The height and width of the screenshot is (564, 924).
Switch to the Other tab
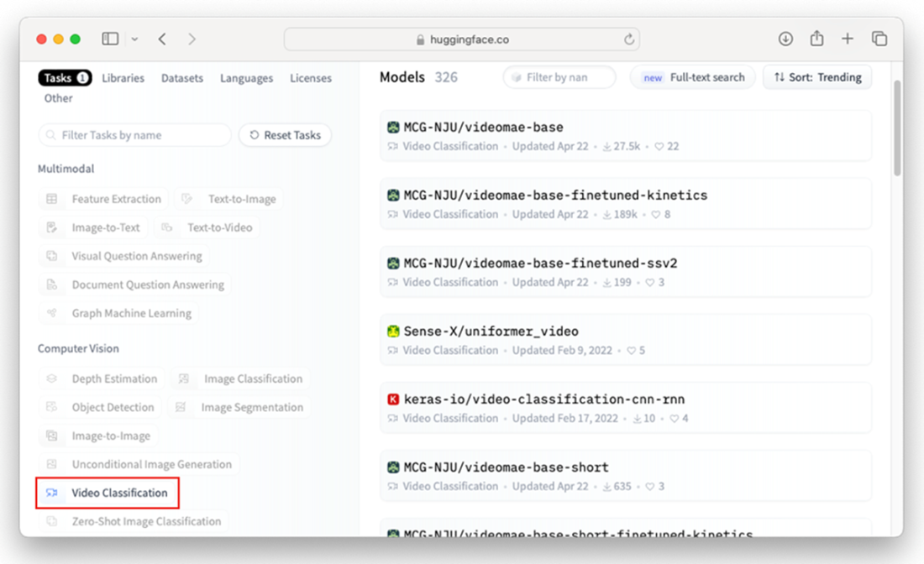pos(58,98)
